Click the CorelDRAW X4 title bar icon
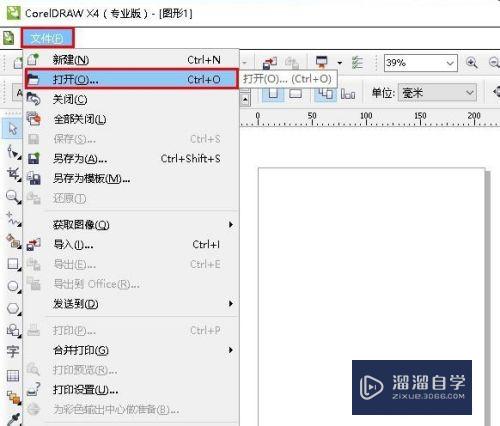This screenshot has height=426, width=500. click(13, 13)
